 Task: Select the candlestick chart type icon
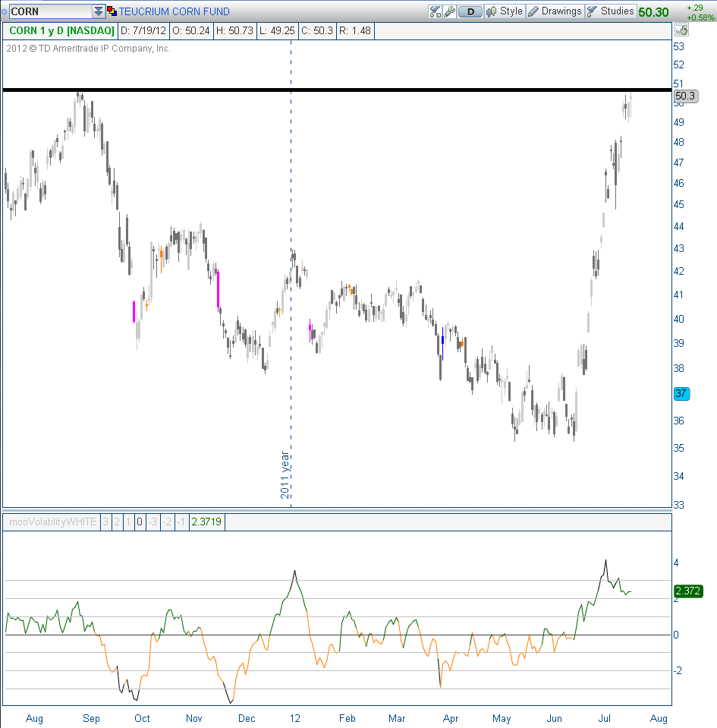coord(492,11)
